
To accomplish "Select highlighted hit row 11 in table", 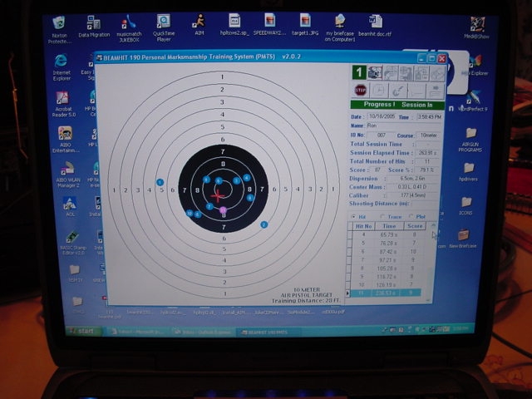I will (386, 293).
